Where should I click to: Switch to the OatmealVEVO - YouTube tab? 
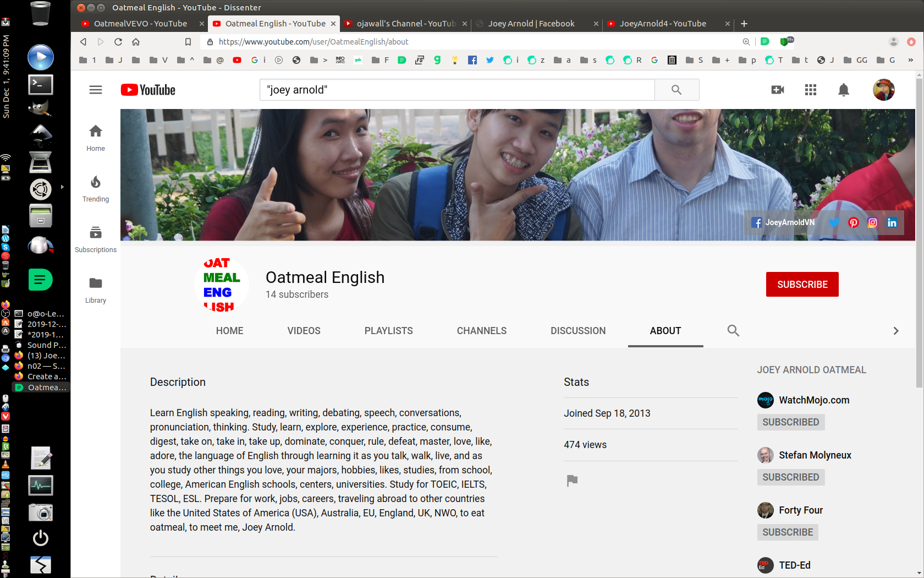[x=140, y=24]
